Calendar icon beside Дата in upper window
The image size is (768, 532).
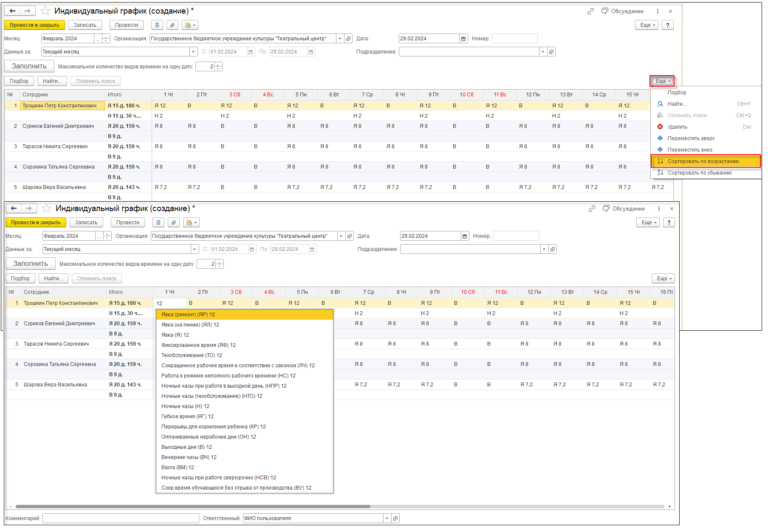(463, 39)
